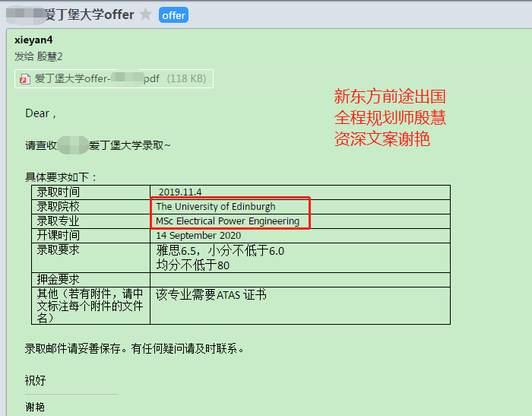Image resolution: width=532 pixels, height=416 pixels.
Task: Click the blue offer tag label
Action: 173,15
